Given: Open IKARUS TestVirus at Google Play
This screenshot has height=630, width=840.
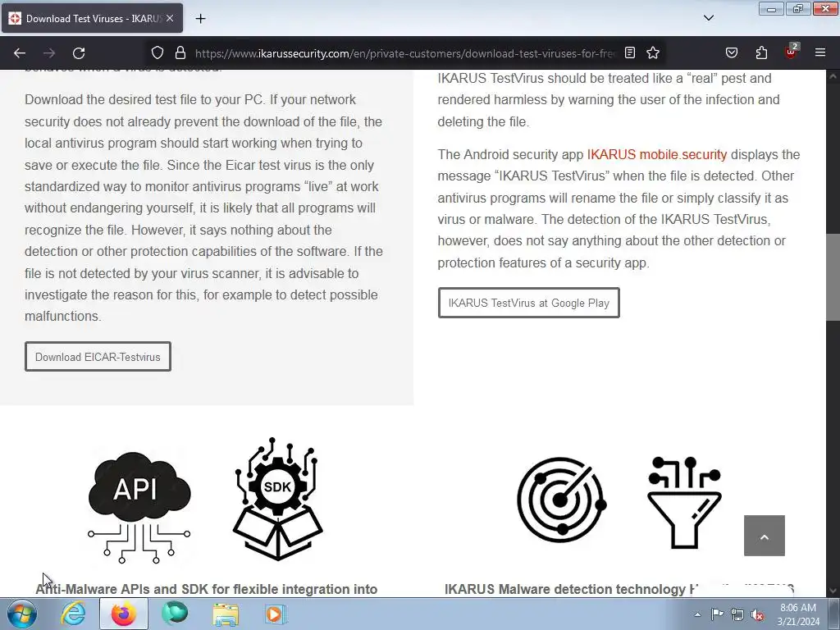Looking at the screenshot, I should (529, 303).
